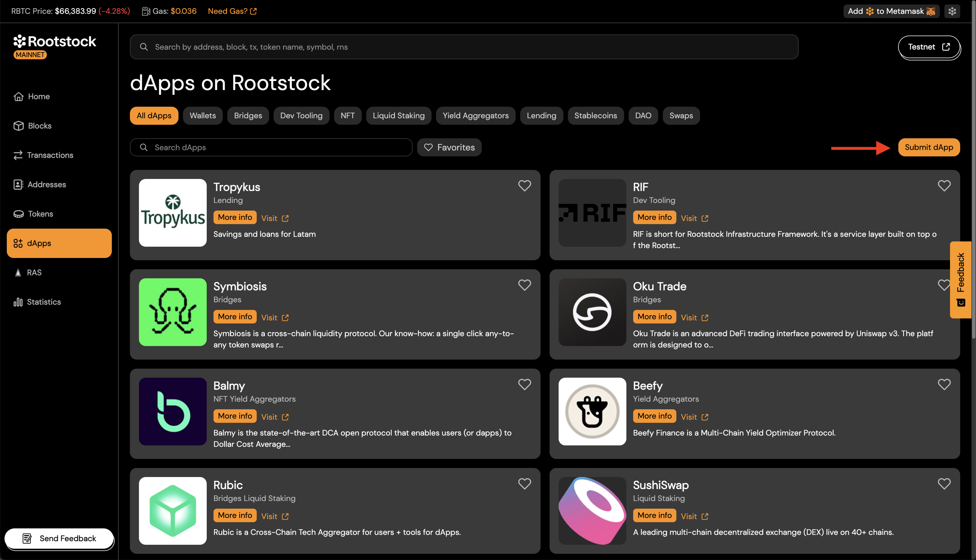Filter by Liquid Staking category
This screenshot has width=976, height=560.
tap(398, 115)
